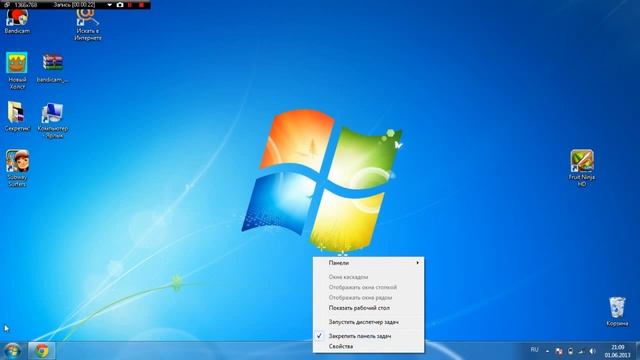
Task: Open Свойства from the context menu
Action: point(369,346)
